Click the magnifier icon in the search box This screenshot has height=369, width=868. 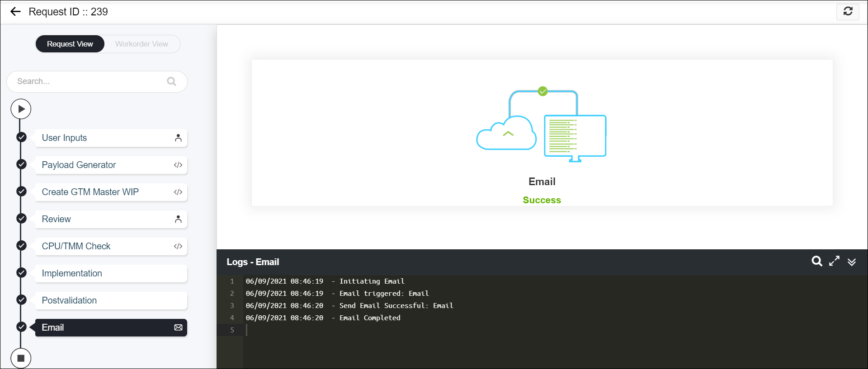click(x=171, y=81)
